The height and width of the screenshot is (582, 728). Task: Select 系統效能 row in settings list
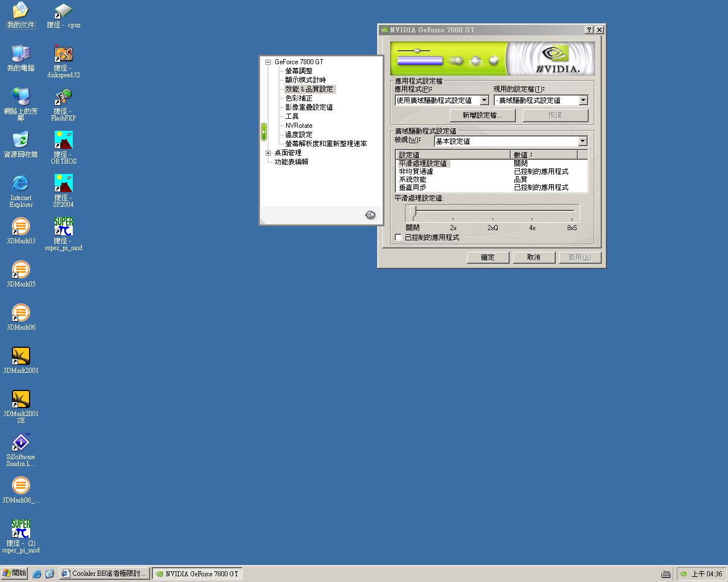pos(491,180)
